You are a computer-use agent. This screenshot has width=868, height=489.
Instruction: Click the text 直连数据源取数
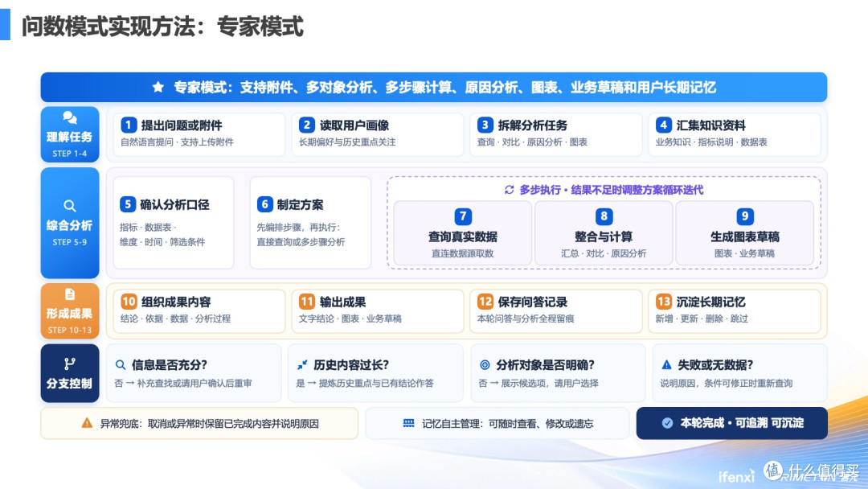[x=463, y=253]
